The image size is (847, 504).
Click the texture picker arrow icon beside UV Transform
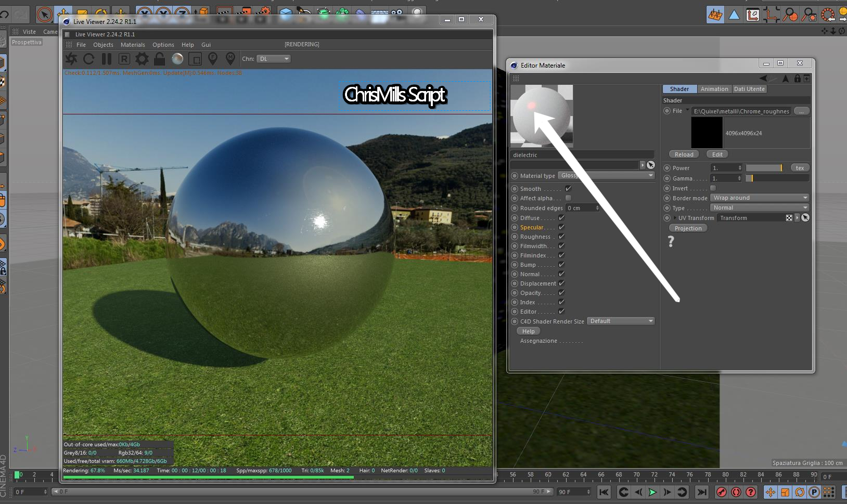805,218
